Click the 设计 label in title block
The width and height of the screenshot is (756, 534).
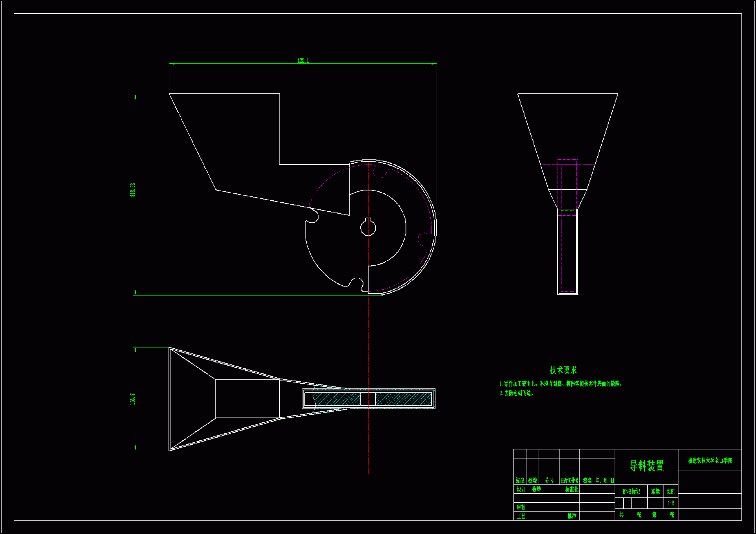(x=521, y=490)
